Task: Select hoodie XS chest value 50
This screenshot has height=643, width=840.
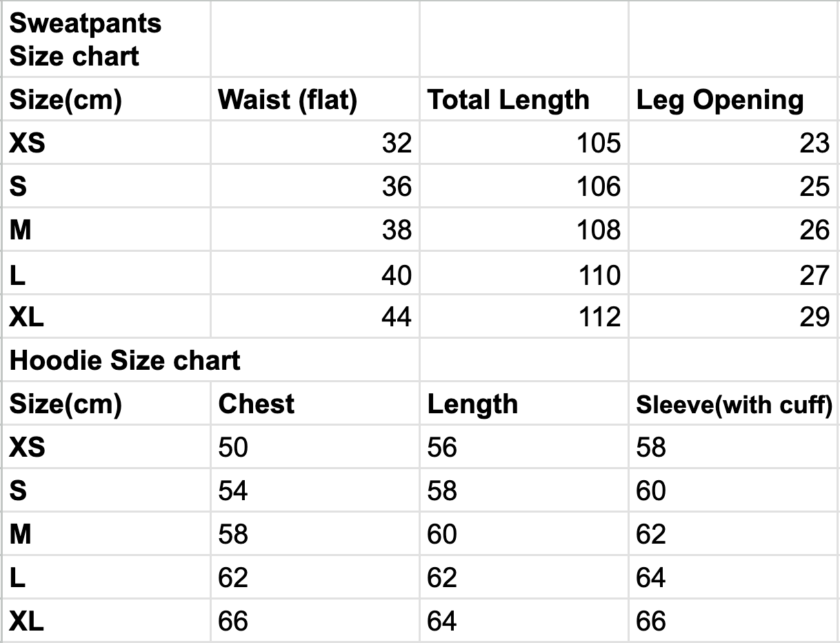Action: click(x=233, y=447)
